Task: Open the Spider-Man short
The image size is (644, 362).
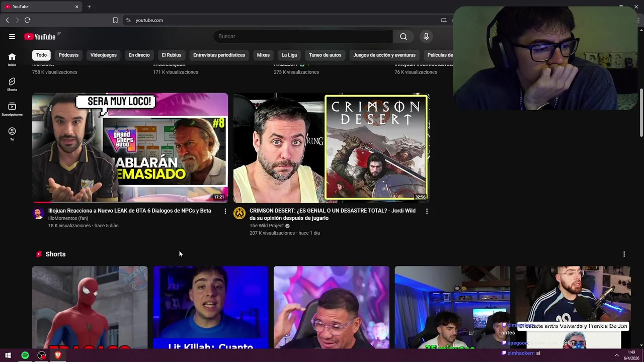Action: click(x=90, y=307)
